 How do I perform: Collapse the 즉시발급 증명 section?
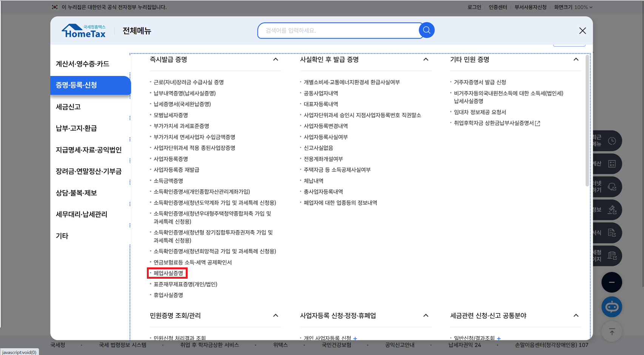click(276, 59)
